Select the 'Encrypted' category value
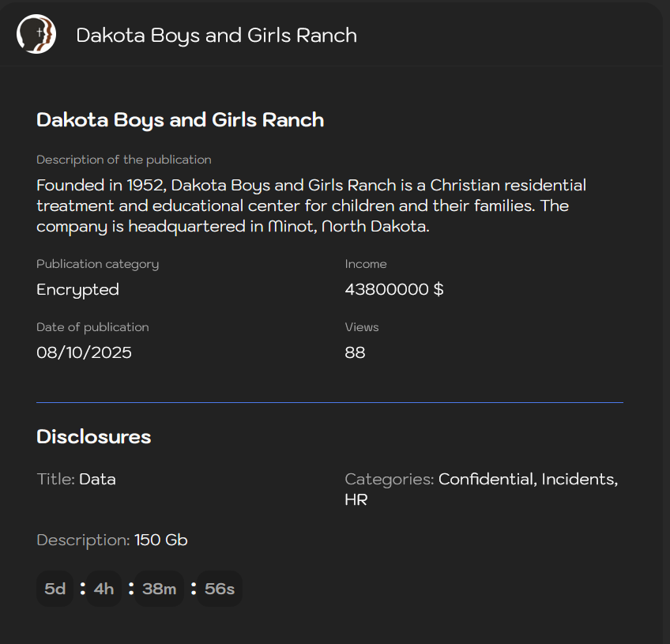The image size is (670, 644). click(78, 290)
